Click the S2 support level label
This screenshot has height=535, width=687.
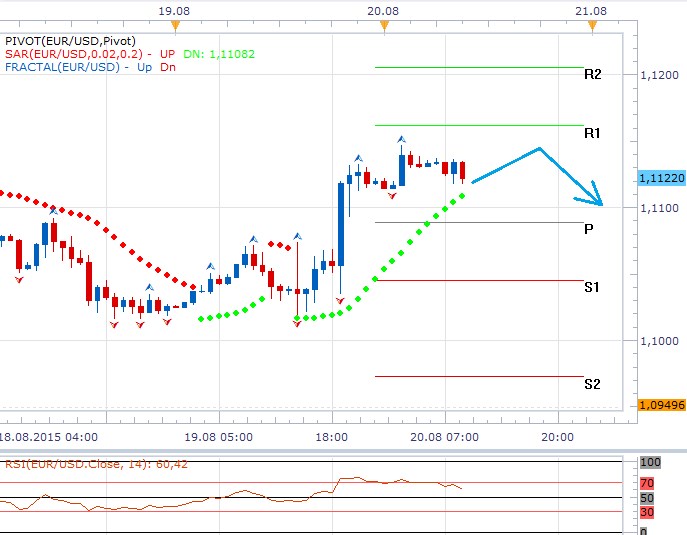[592, 383]
